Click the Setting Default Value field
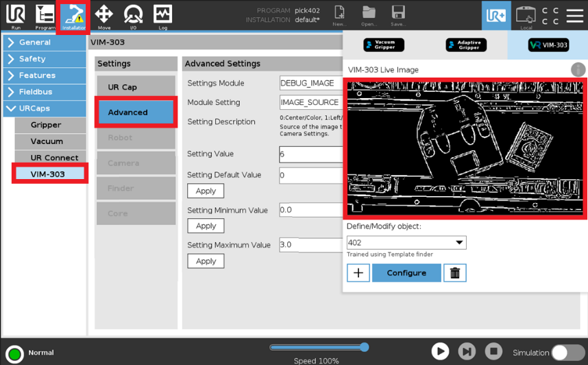The height and width of the screenshot is (365, 588). point(311,175)
